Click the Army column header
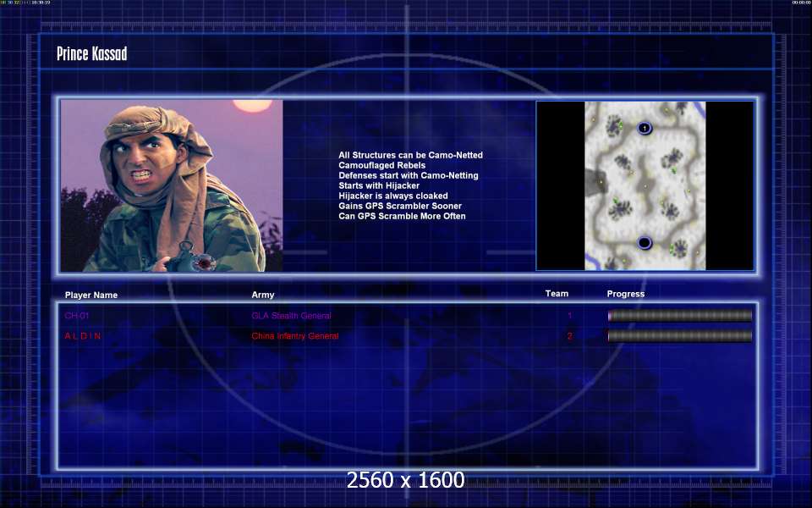812x508 pixels. point(263,295)
